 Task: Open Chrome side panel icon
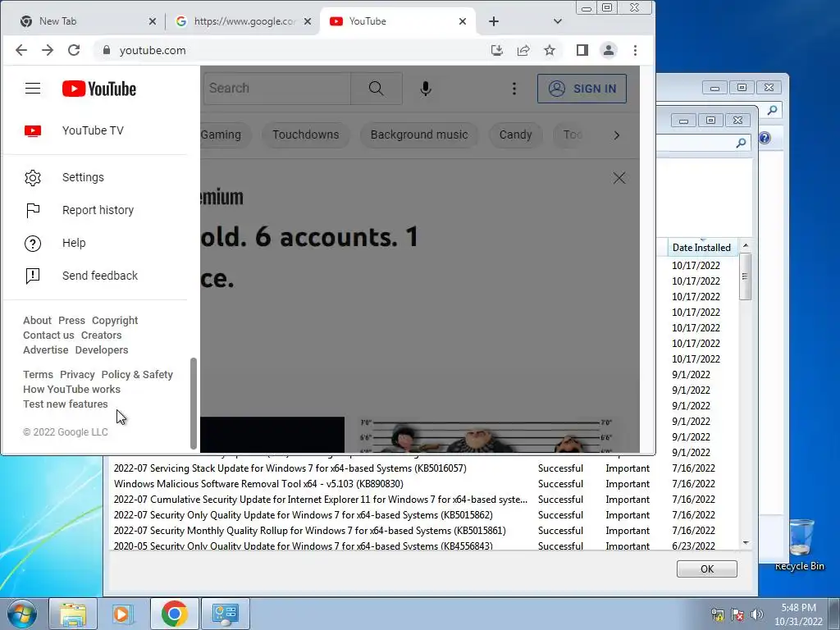click(x=582, y=50)
